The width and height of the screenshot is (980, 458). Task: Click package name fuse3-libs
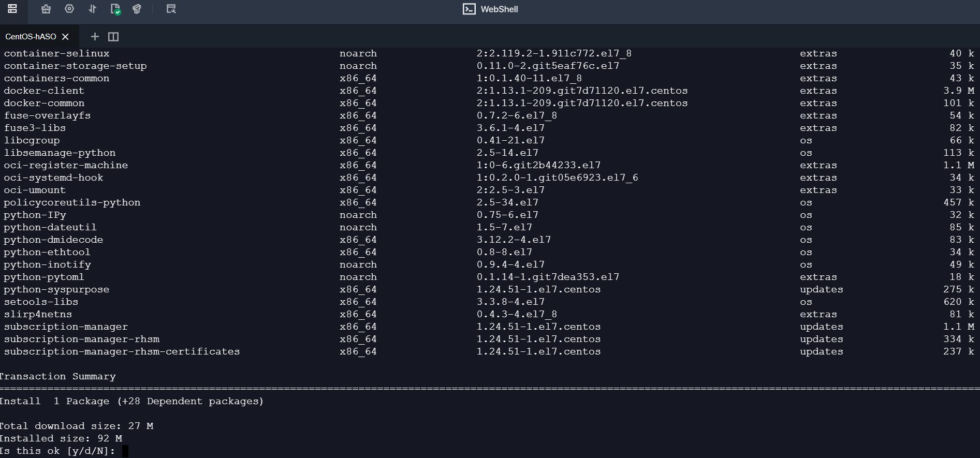pos(35,128)
